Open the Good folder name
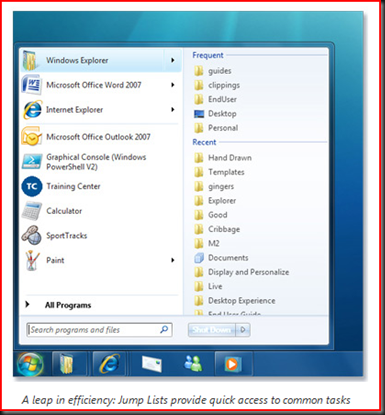Image resolution: width=385 pixels, height=415 pixels. point(218,215)
